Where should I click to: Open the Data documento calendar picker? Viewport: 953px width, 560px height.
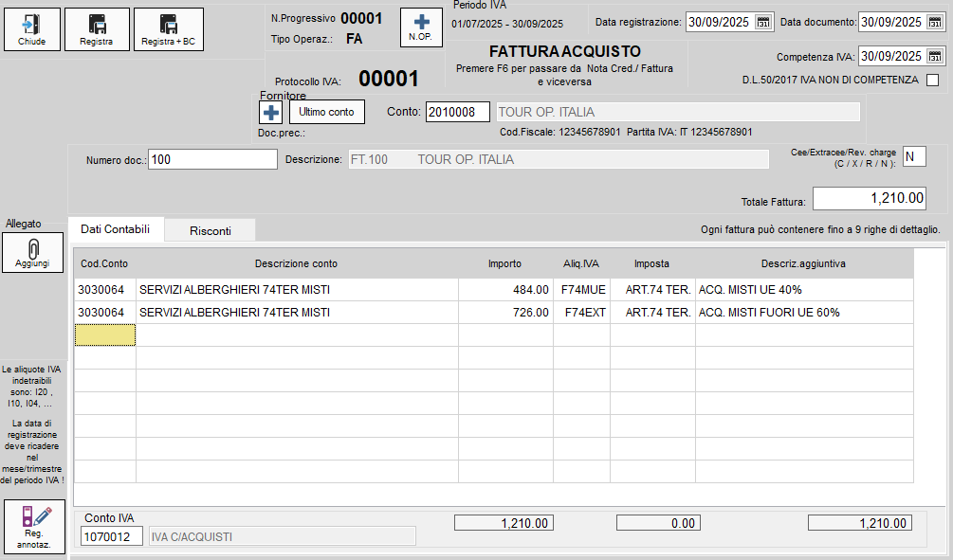(x=936, y=23)
